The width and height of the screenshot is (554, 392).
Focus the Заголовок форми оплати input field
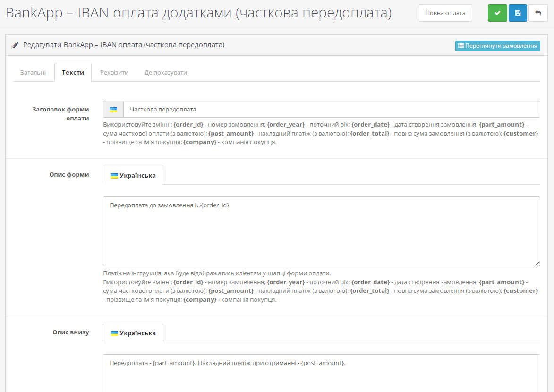331,109
